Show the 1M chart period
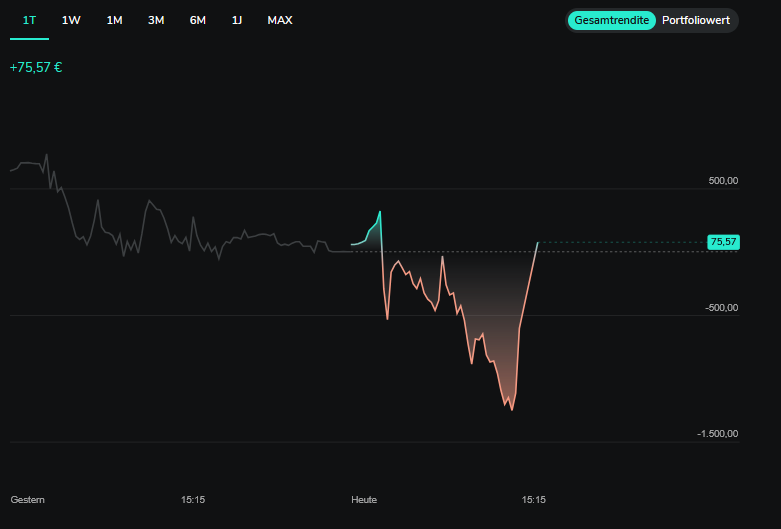Viewport: 781px width, 529px height. pyautogui.click(x=114, y=20)
